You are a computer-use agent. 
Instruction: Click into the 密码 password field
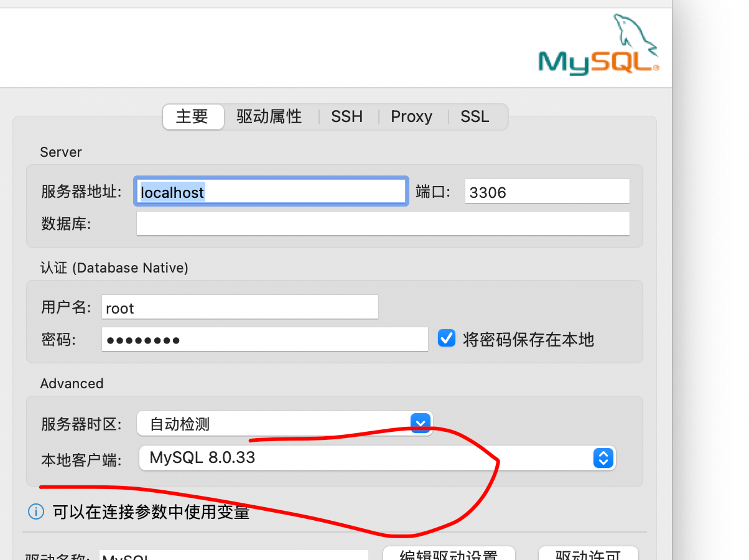point(264,340)
